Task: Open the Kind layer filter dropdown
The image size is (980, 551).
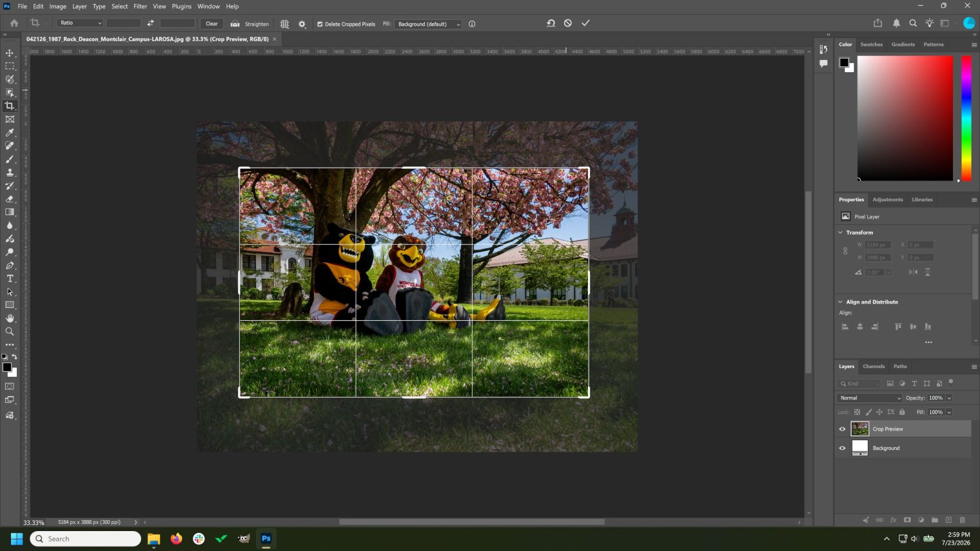Action: click(859, 383)
